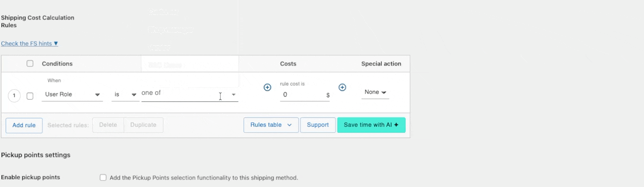This screenshot has height=187, width=644.
Task: Open the User Role condition dropdown
Action: pos(72,94)
